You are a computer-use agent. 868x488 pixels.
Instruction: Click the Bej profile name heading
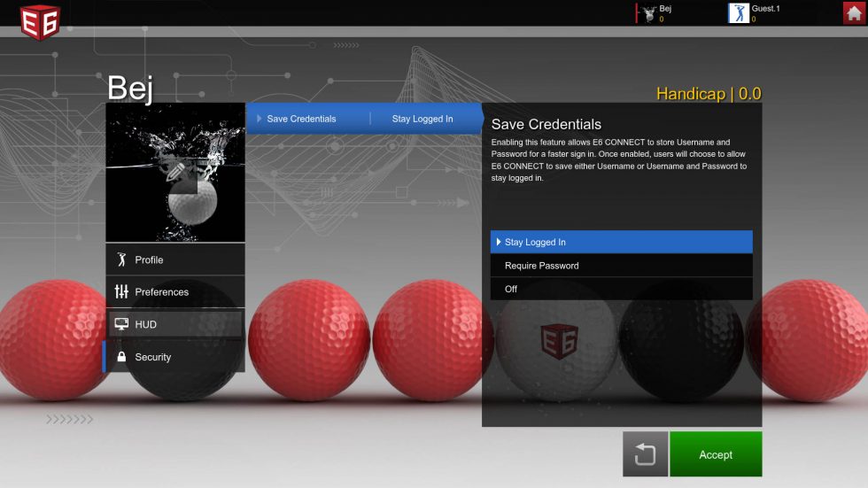pyautogui.click(x=130, y=88)
